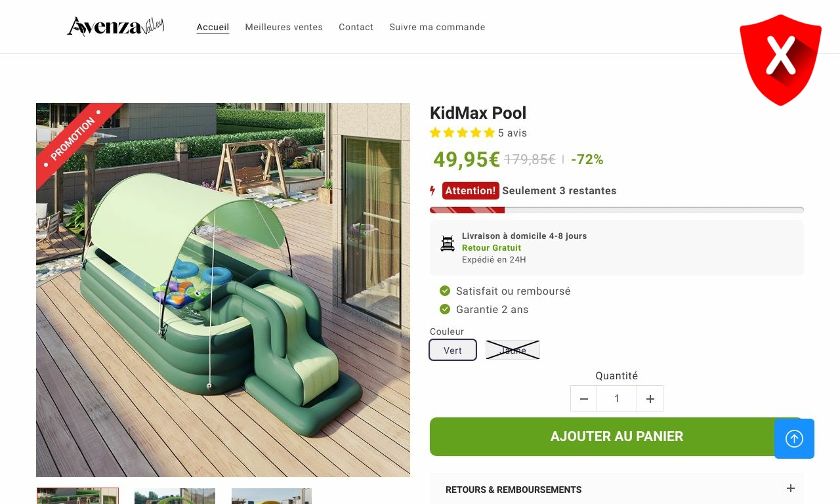Select the second product thumbnail image
The image size is (840, 504).
175,496
